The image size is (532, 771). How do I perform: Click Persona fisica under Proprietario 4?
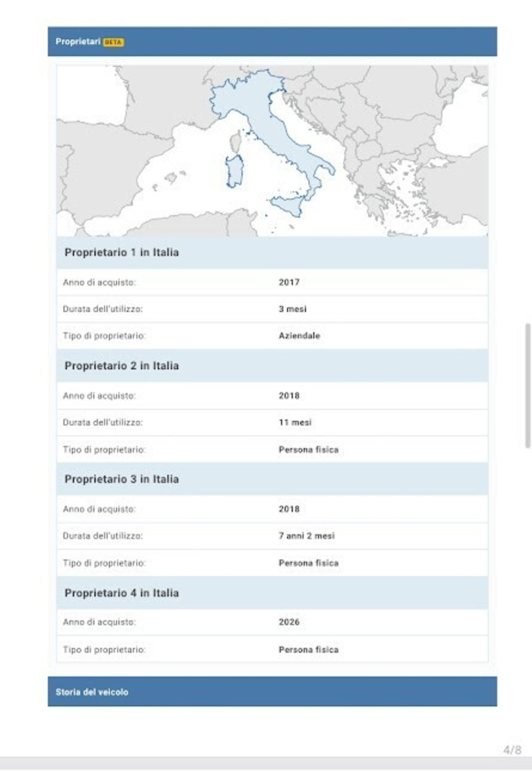coord(309,650)
